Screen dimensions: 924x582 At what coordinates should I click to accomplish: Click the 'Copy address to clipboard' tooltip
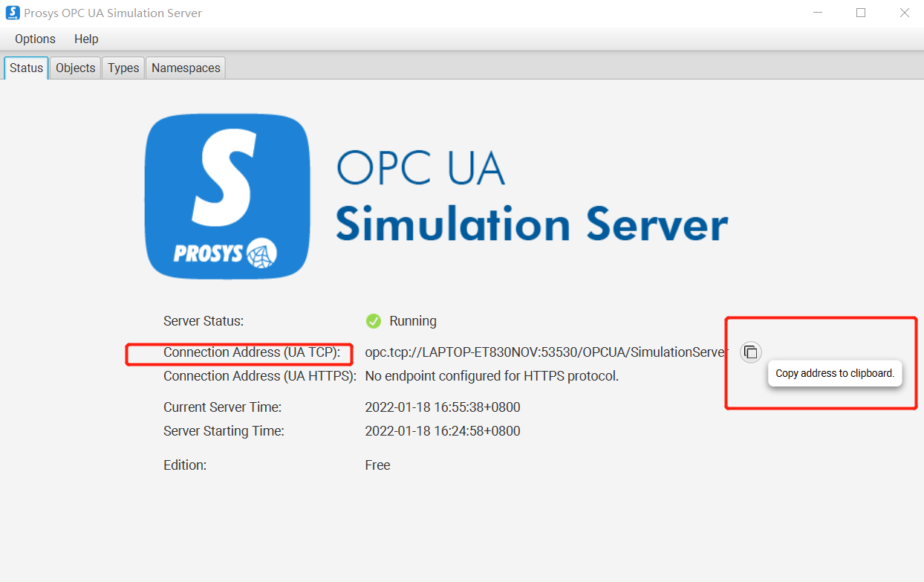click(835, 373)
